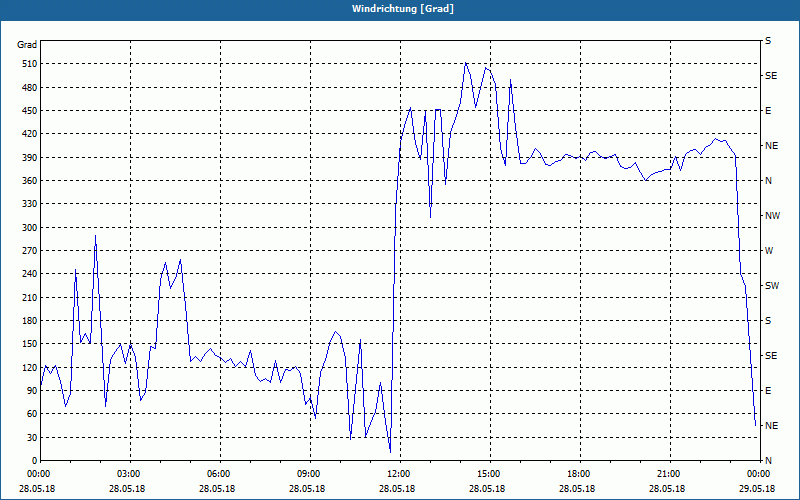Click the 150 degree axis label

pyautogui.click(x=29, y=344)
